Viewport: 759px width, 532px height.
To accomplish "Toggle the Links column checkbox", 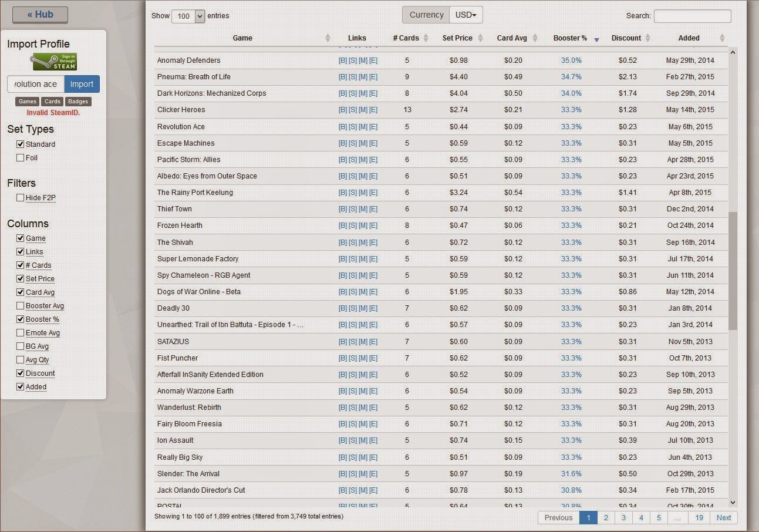I will tap(21, 252).
